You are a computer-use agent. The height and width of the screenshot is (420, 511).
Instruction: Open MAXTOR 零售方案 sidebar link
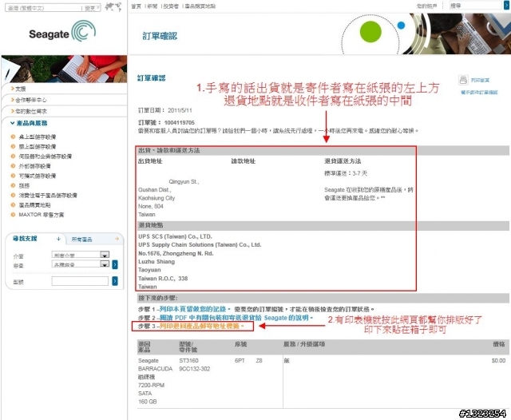pyautogui.click(x=41, y=215)
